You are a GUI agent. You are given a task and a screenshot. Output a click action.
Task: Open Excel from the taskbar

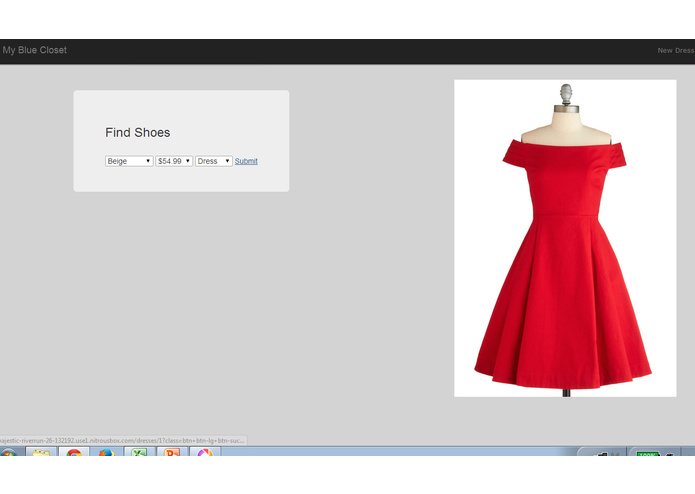coord(139,451)
